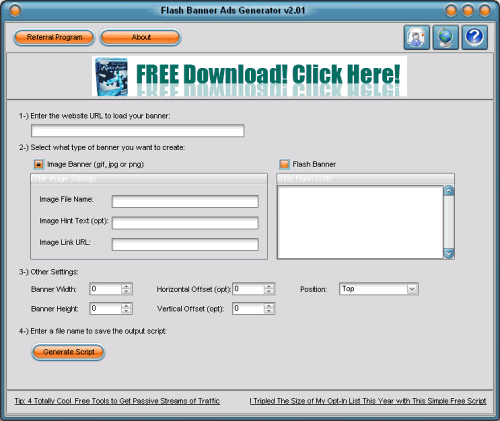Open the Tripled Opt-In List link
500x421 pixels.
[x=368, y=401]
